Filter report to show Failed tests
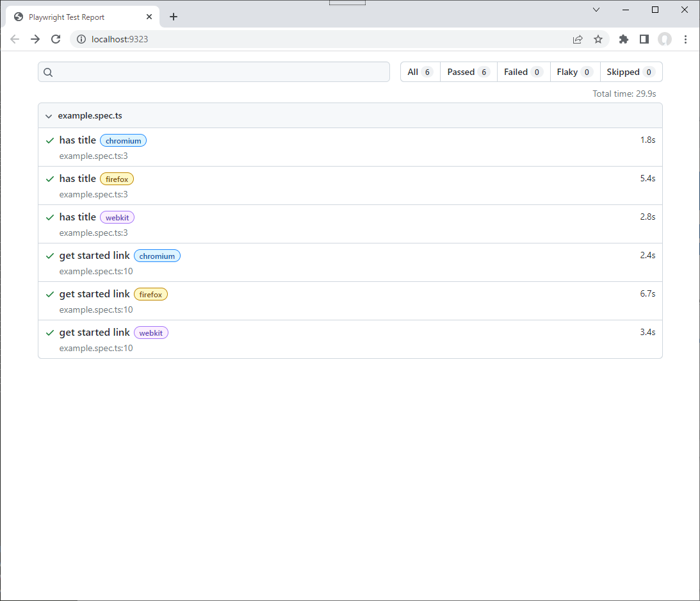The width and height of the screenshot is (700, 601). (x=523, y=72)
